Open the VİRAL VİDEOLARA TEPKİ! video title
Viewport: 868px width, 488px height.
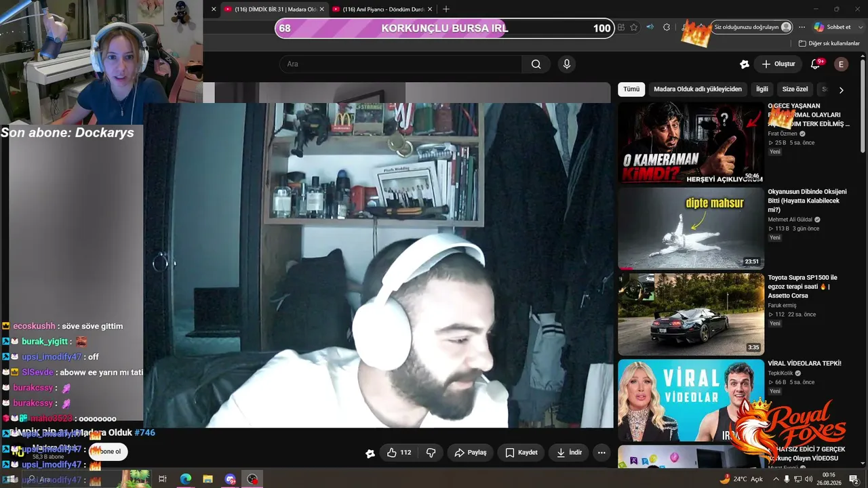pyautogui.click(x=804, y=364)
